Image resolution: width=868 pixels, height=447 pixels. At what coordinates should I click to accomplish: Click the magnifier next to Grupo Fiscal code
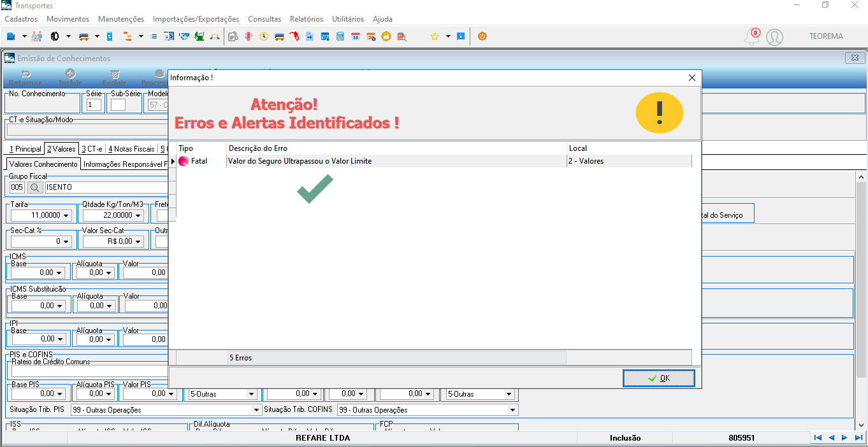coord(35,187)
